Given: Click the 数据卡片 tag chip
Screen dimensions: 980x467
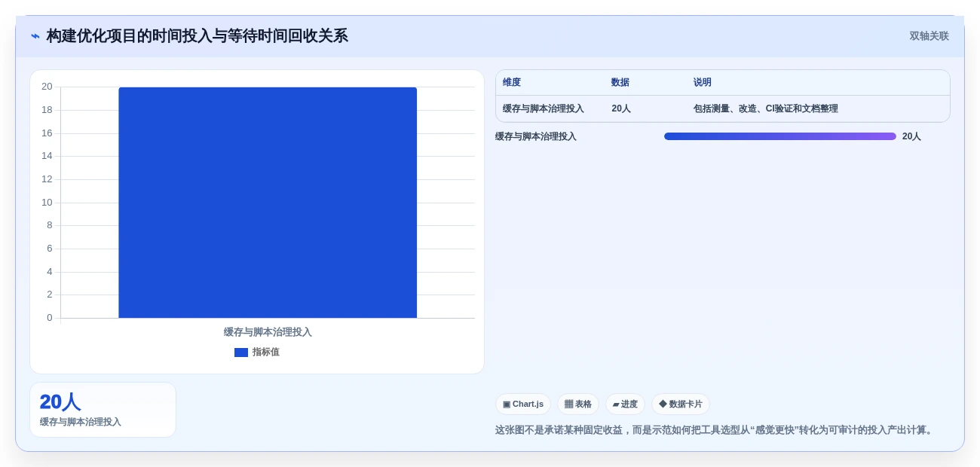Looking at the screenshot, I should (681, 404).
